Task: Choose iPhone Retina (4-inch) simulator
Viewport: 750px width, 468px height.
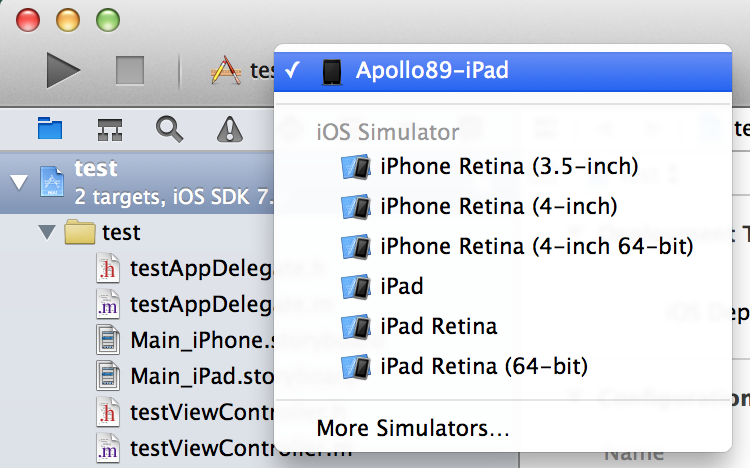Action: click(x=503, y=207)
